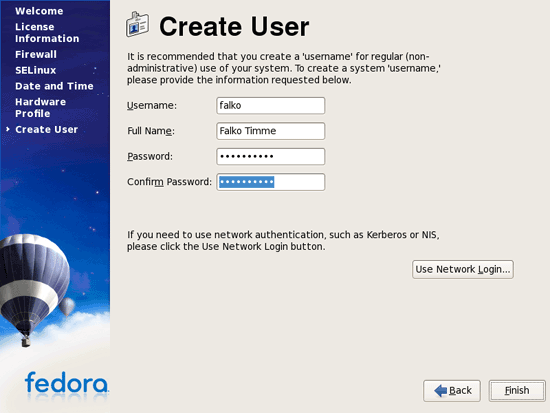Go to the Firewall sidebar step
Screen dimensions: 550x413
pyautogui.click(x=36, y=54)
